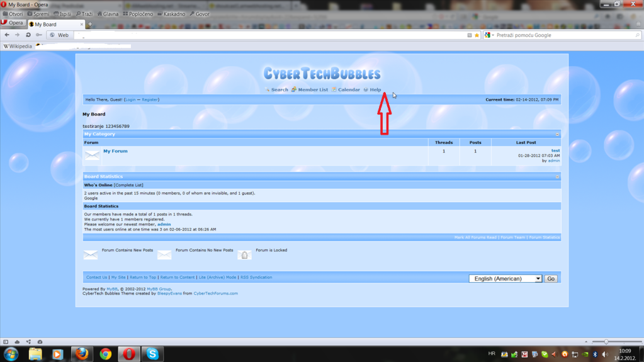Open Firefox from the taskbar
The image size is (644, 362).
tap(82, 354)
